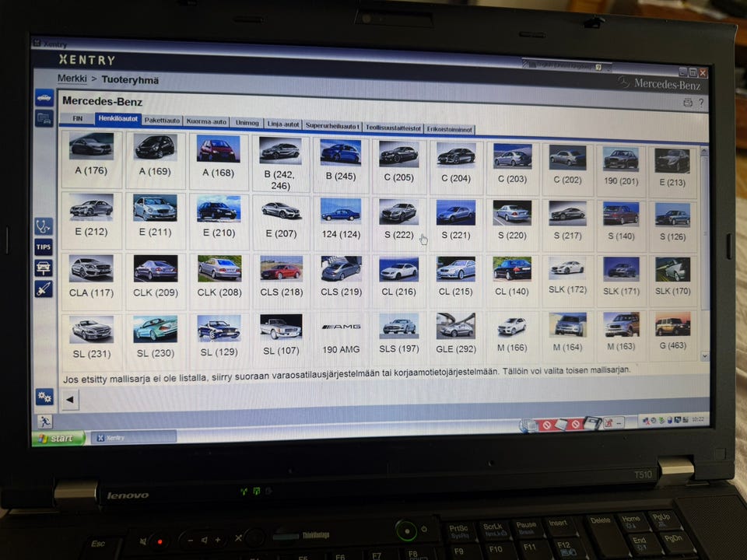Open the Linja-autot tab
747x560 pixels.
coord(283,124)
